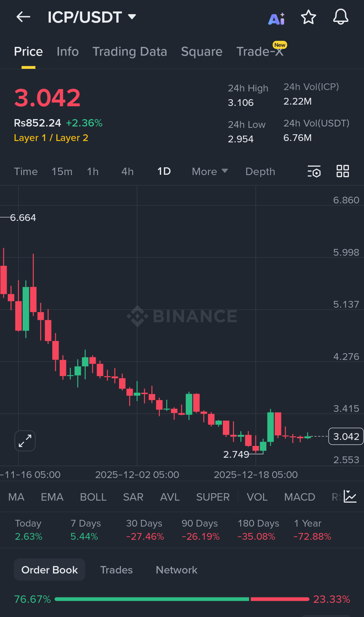Open the AI assistant icon
Image resolution: width=364 pixels, height=617 pixels.
[x=276, y=19]
